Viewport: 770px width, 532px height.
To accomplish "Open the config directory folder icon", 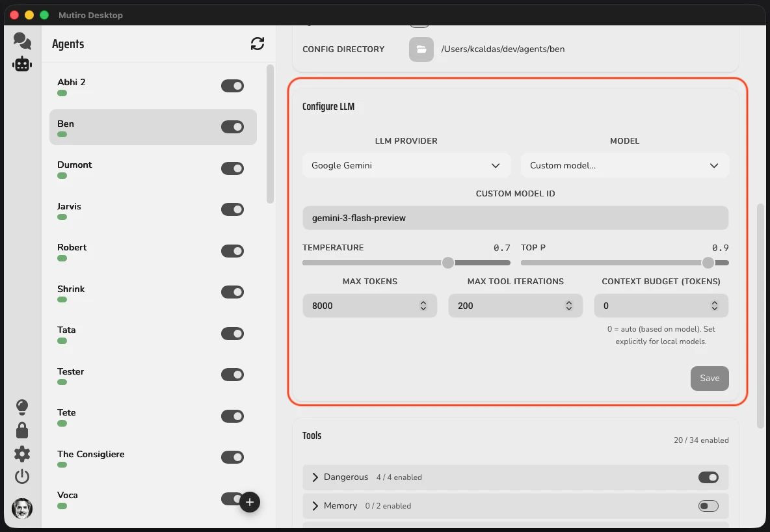I will coord(421,49).
